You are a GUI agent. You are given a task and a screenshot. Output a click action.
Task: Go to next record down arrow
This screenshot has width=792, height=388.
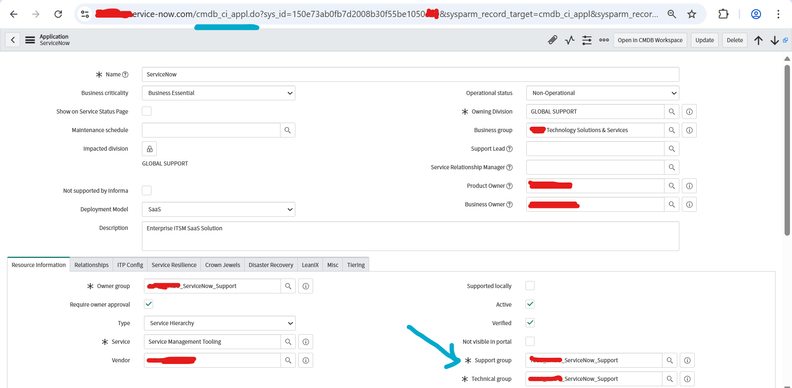click(774, 41)
